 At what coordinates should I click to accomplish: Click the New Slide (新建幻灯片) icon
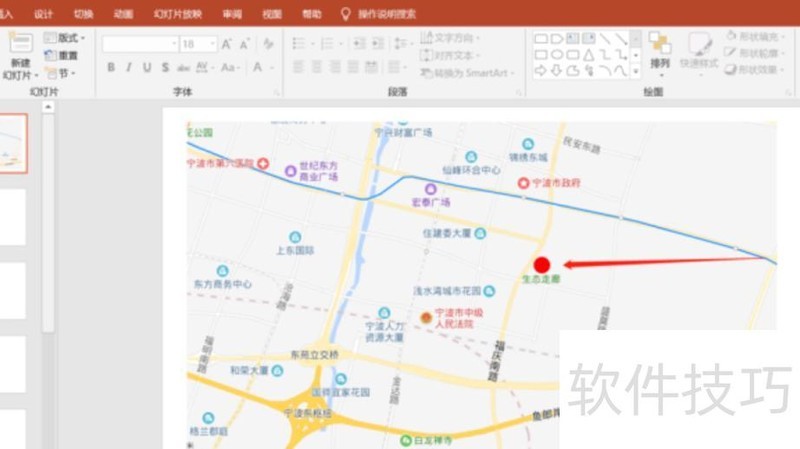click(x=20, y=43)
